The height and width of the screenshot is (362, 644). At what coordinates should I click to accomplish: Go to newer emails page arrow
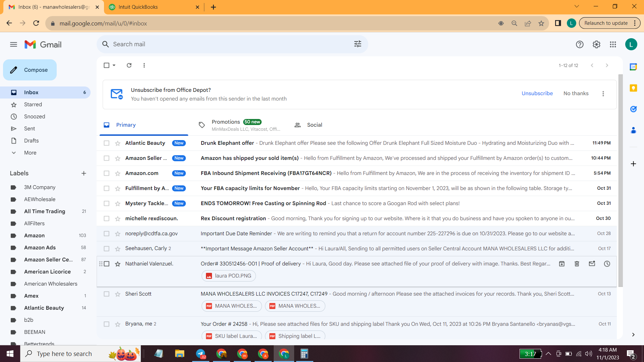click(592, 65)
